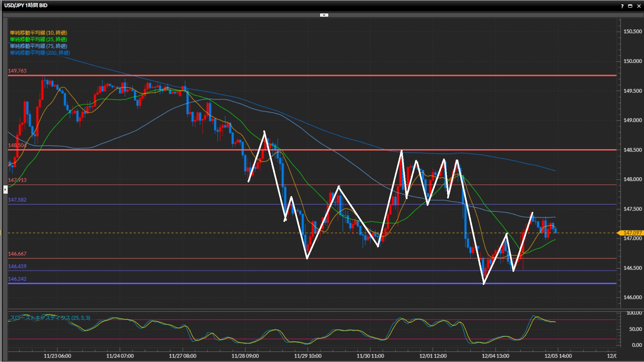Click the blue line label 146.459
The image size is (644, 362).
[x=17, y=266]
